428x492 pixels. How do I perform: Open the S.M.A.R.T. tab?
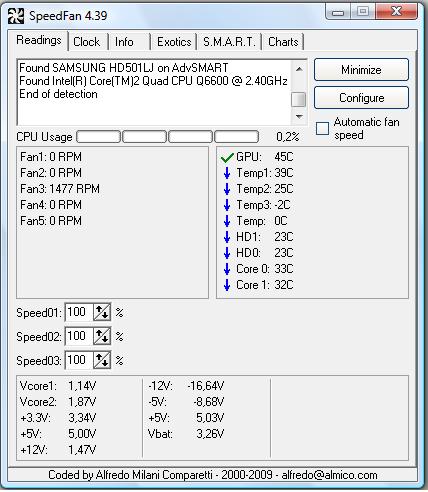pyautogui.click(x=229, y=42)
